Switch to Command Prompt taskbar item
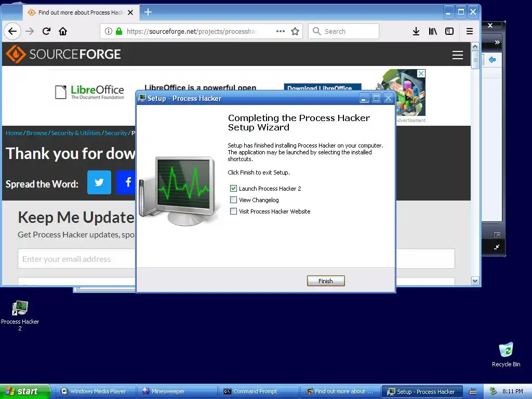532x399 pixels. tap(259, 391)
